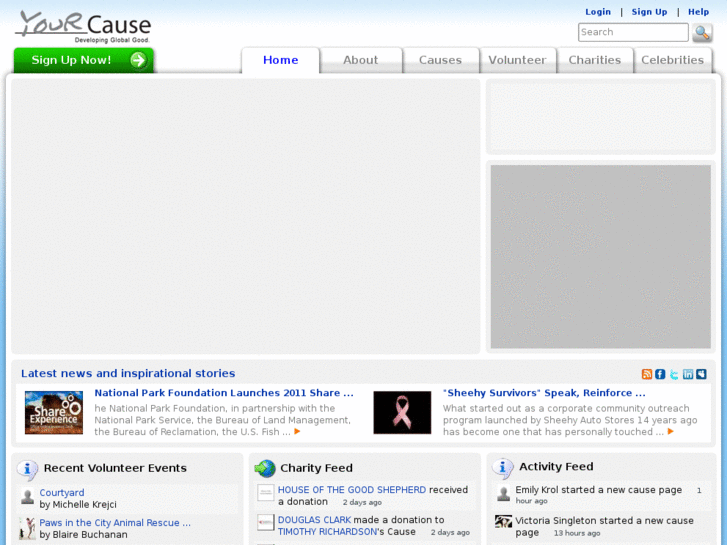
Task: Open the Volunteer tab
Action: [517, 60]
